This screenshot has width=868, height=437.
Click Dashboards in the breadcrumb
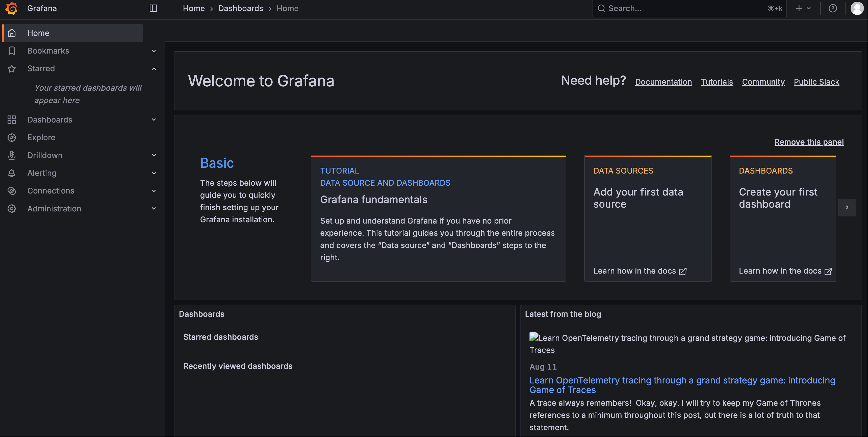pos(240,8)
